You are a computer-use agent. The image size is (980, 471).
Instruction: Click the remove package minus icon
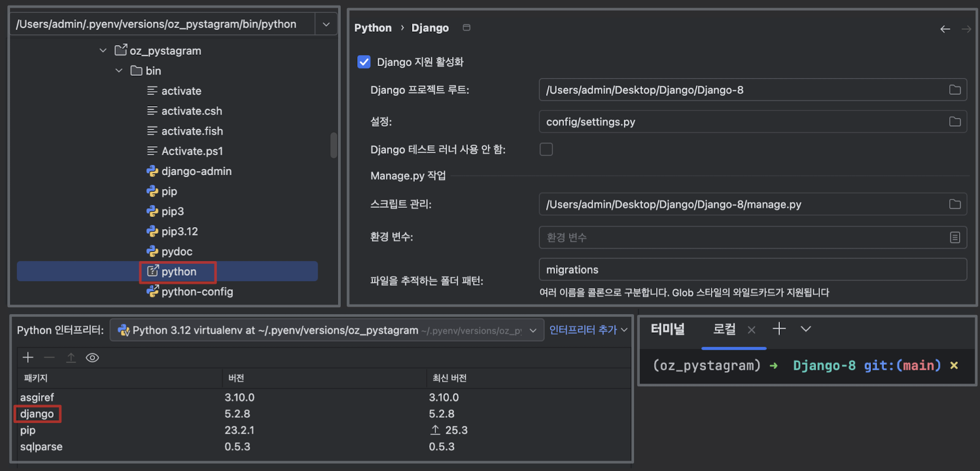click(x=49, y=357)
